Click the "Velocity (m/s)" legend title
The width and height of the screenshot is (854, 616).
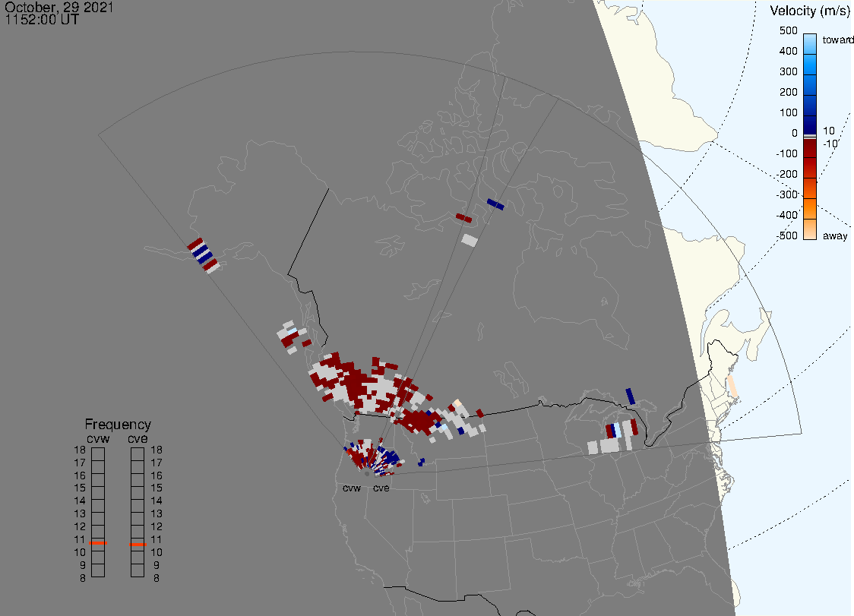point(810,11)
